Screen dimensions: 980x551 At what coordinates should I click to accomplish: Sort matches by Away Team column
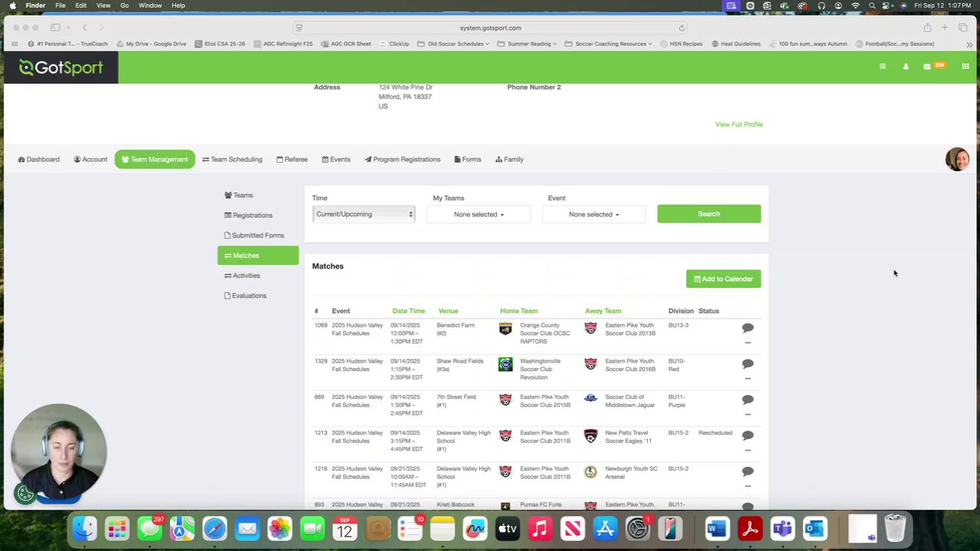(603, 311)
